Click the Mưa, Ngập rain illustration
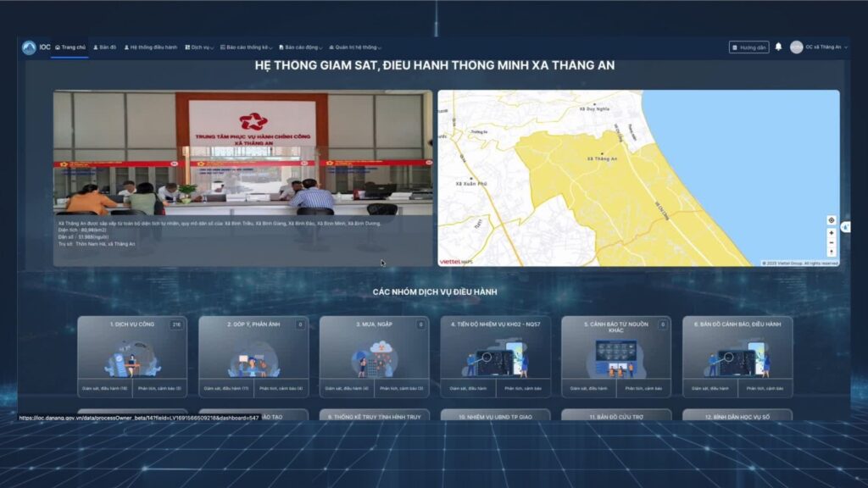868x488 pixels. tap(374, 358)
